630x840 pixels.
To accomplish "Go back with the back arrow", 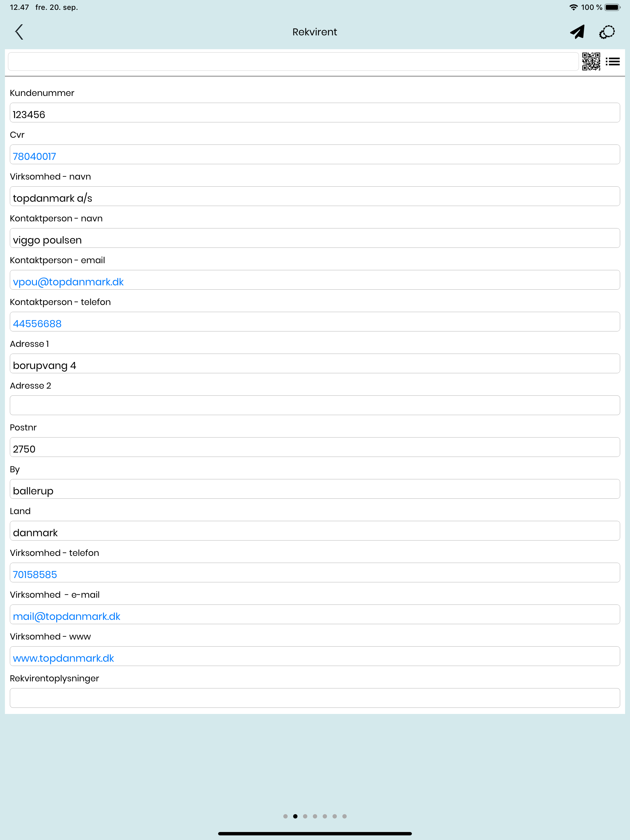I will coord(19,32).
